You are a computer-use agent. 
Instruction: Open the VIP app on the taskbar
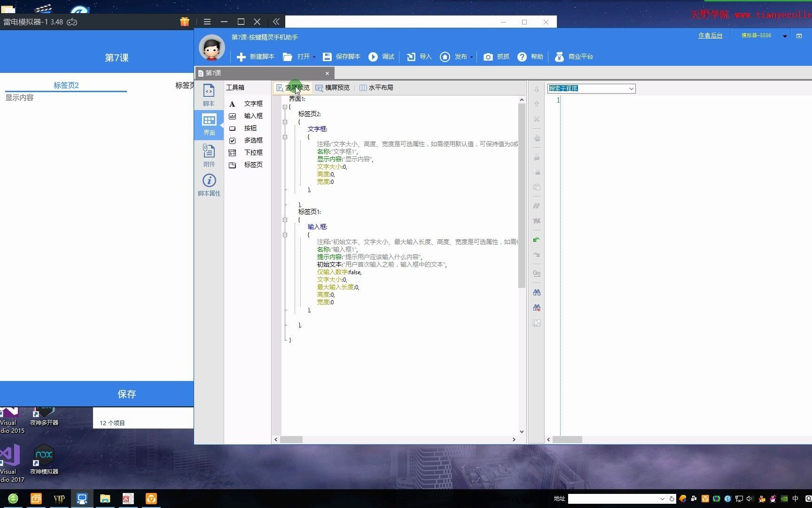[x=59, y=499]
